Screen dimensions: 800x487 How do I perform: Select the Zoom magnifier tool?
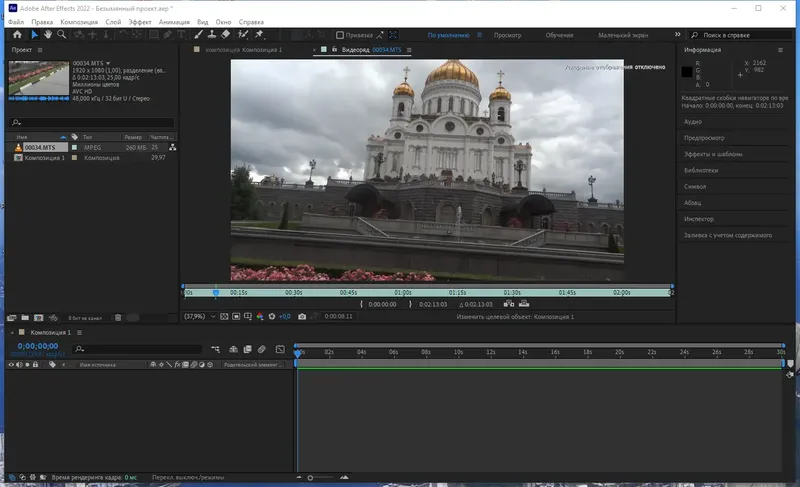[x=61, y=34]
